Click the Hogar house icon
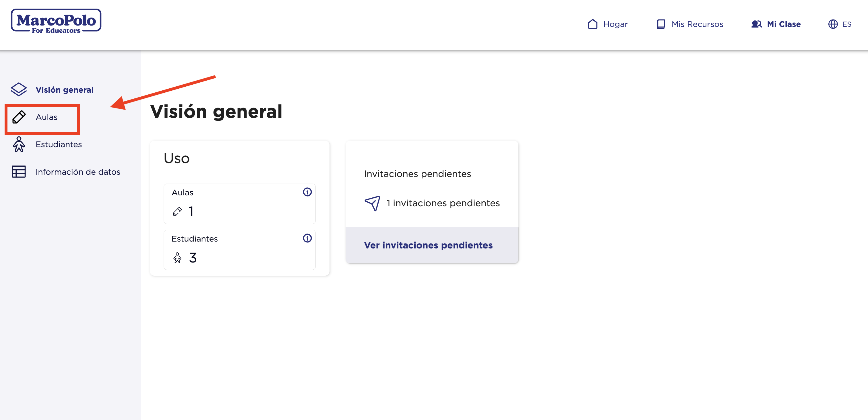This screenshot has height=420, width=868. click(x=592, y=24)
